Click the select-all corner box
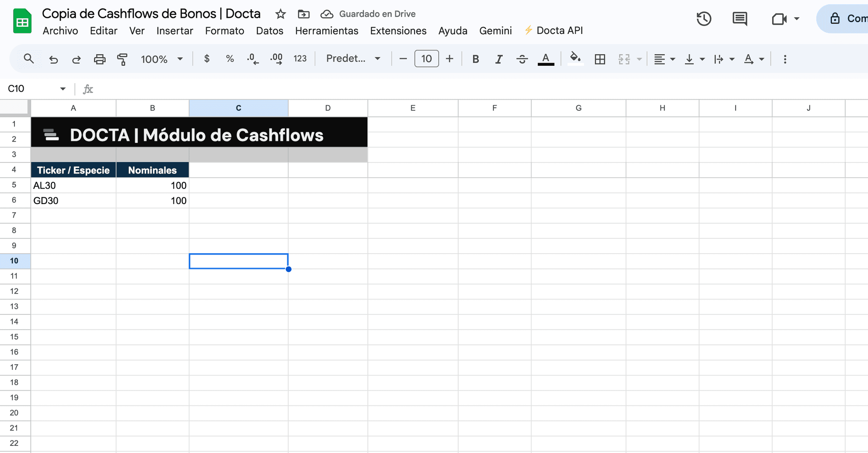Viewport: 868px width, 453px height. 15,108
